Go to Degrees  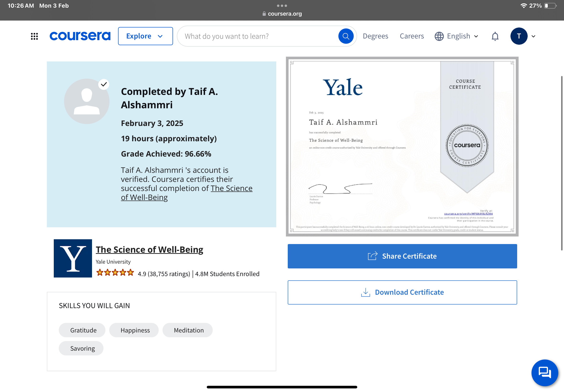coord(375,36)
